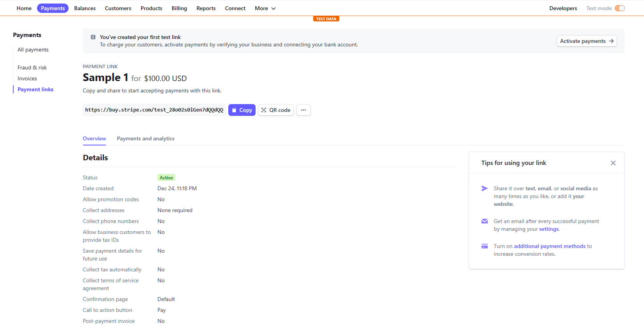Click the 'Allow promotion codes' label
This screenshot has width=644, height=333.
point(111,199)
